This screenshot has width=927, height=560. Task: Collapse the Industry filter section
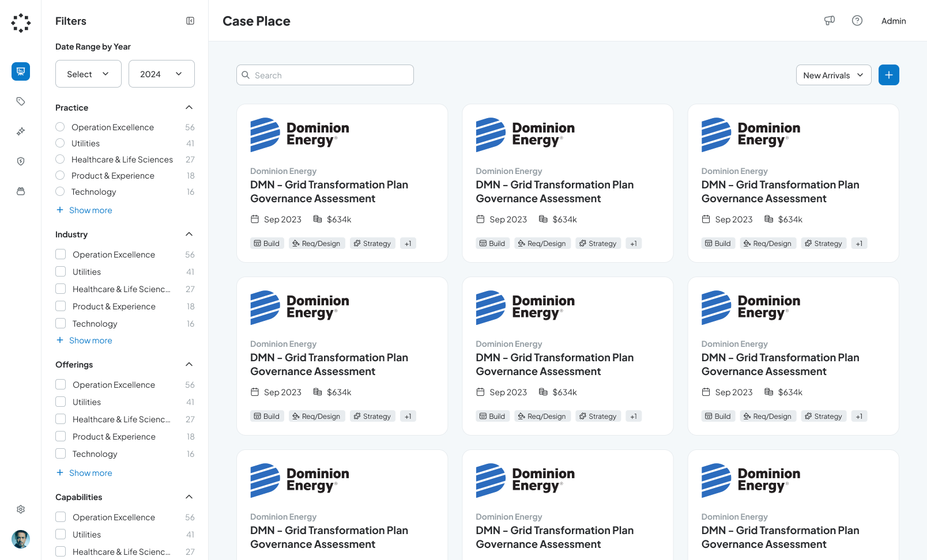point(189,234)
